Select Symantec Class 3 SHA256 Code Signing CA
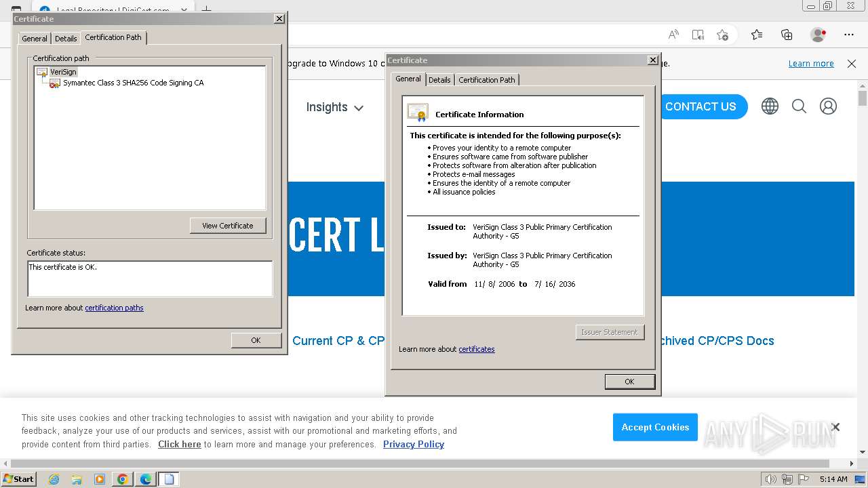 133,83
